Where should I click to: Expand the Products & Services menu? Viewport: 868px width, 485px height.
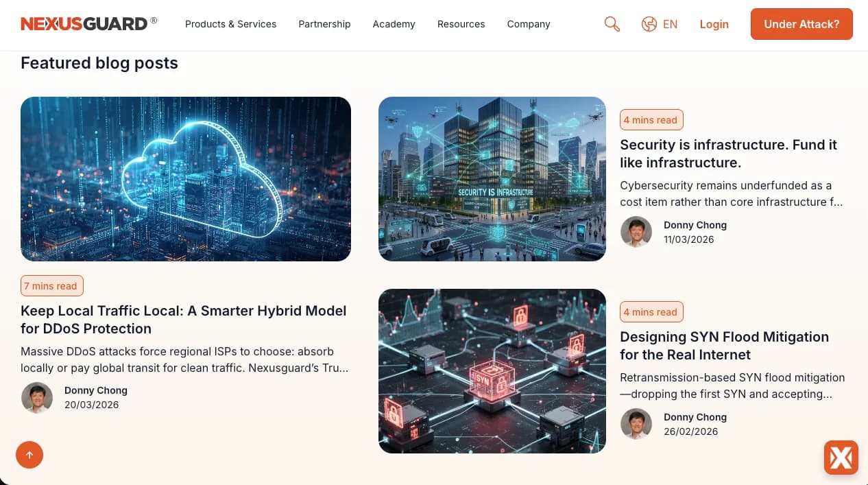point(230,24)
